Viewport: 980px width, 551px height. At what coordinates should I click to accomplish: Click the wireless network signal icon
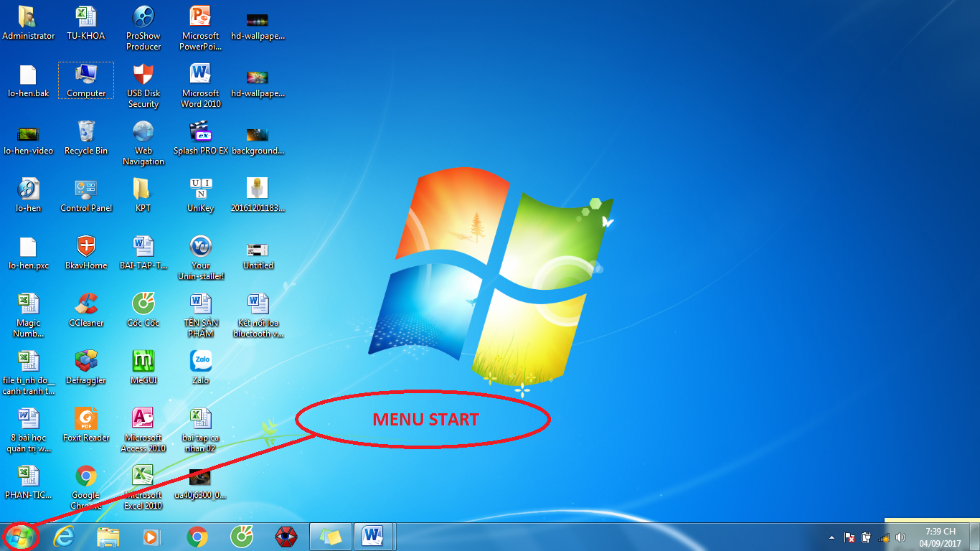884,537
